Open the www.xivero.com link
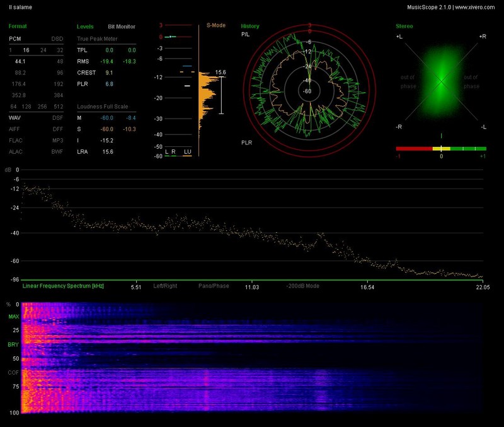504x427 pixels. (475, 7)
